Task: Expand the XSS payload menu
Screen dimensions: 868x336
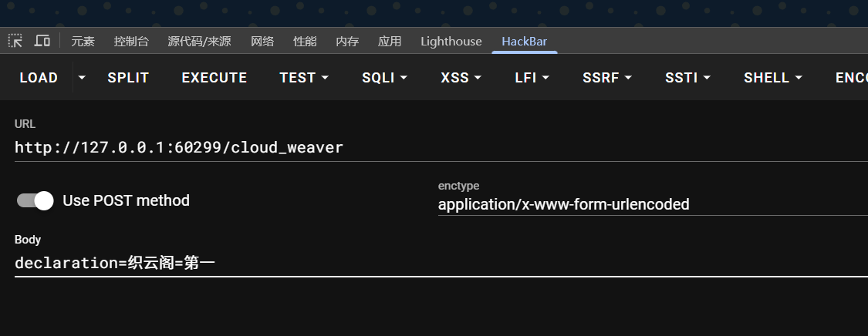Action: pyautogui.click(x=461, y=78)
